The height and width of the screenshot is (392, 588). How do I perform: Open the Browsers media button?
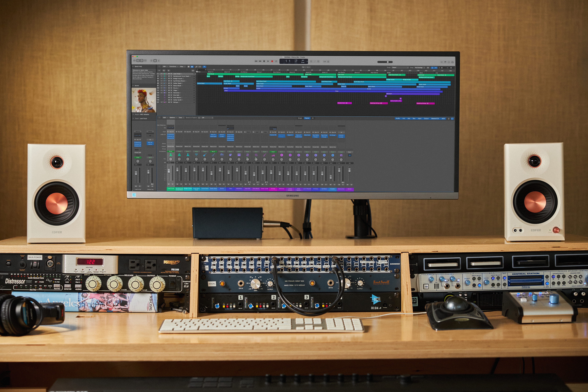[x=452, y=62]
